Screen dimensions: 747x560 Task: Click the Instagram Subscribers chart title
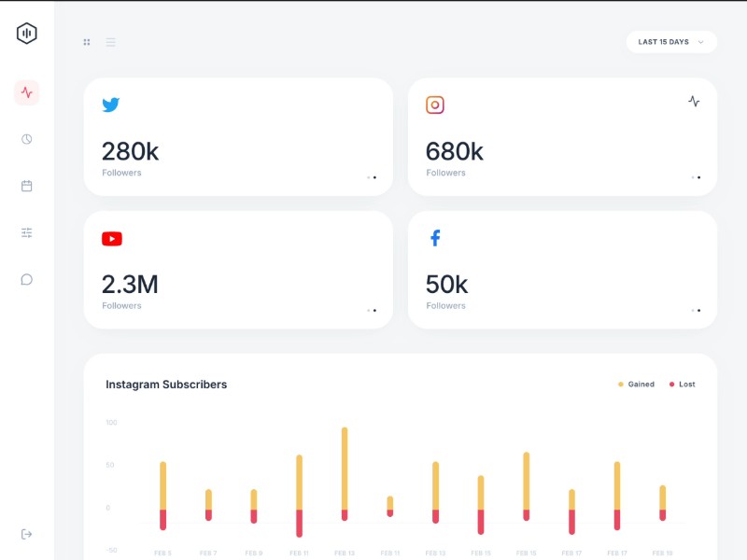166,385
